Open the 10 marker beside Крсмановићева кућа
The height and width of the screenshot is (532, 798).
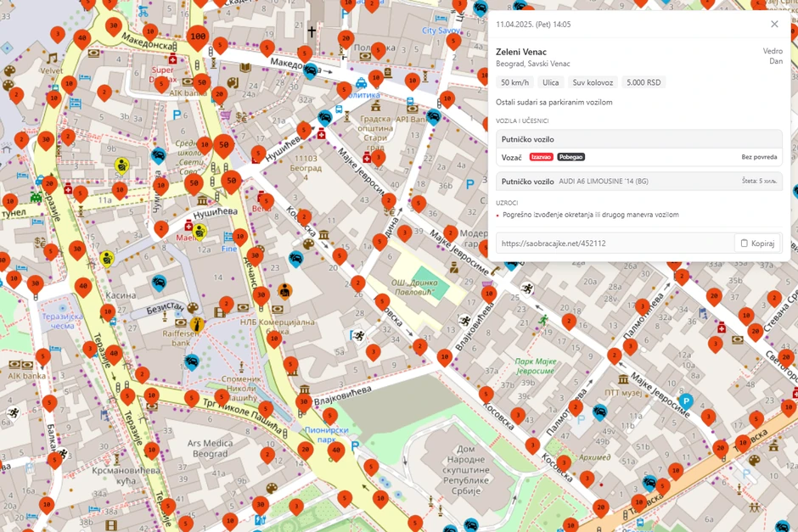[152, 451]
